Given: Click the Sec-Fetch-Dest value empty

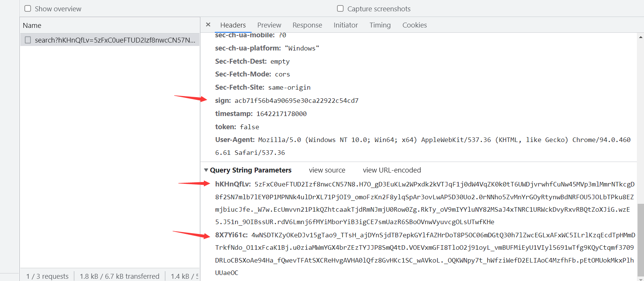Looking at the screenshot, I should click(x=280, y=61).
